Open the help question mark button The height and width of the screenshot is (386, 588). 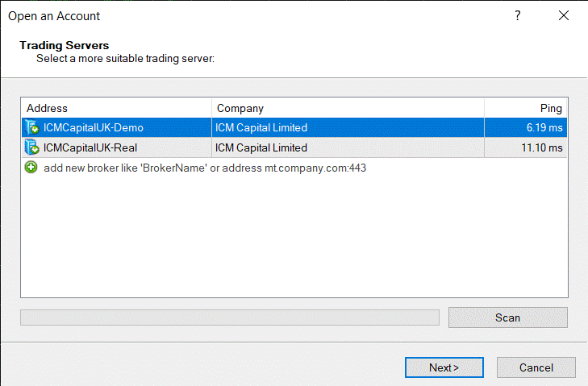(x=518, y=16)
